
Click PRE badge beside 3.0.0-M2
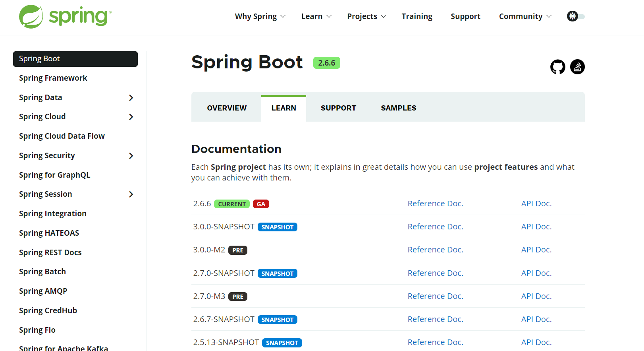point(238,250)
